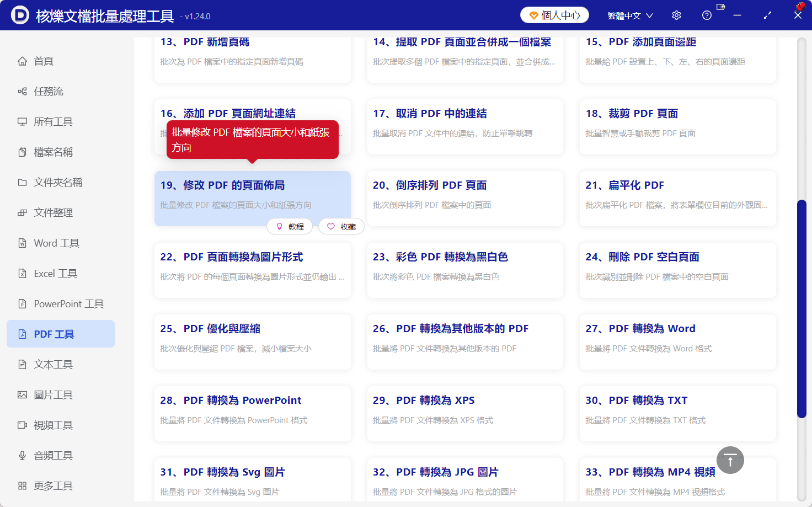Open 32、PDF 轉換為 JPG 圖片 card
Viewport: 812px width, 507px height.
(x=465, y=480)
